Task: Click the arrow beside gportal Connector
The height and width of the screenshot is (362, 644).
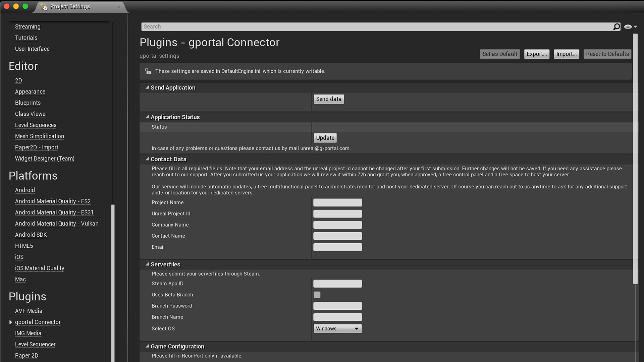Action: (10, 322)
